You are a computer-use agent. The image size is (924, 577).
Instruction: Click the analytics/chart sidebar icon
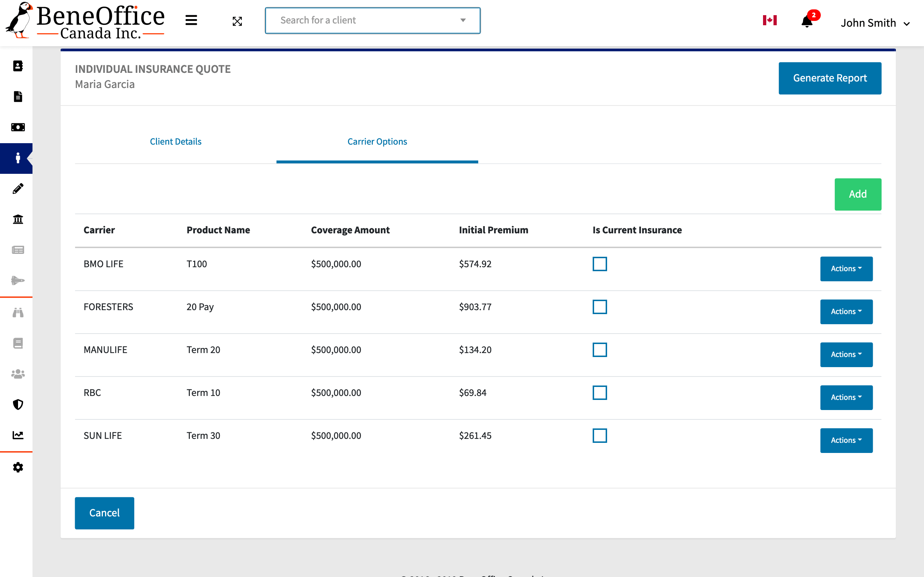[18, 435]
